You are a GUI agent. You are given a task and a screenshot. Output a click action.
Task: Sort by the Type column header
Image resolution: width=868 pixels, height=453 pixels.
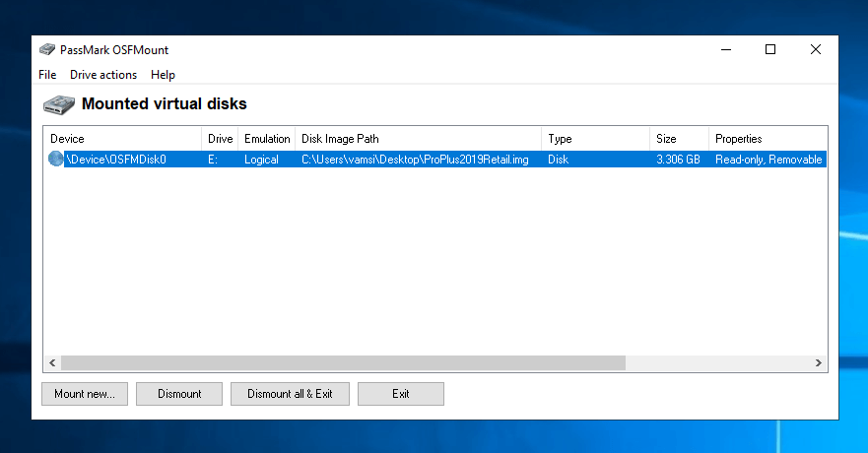pyautogui.click(x=596, y=138)
